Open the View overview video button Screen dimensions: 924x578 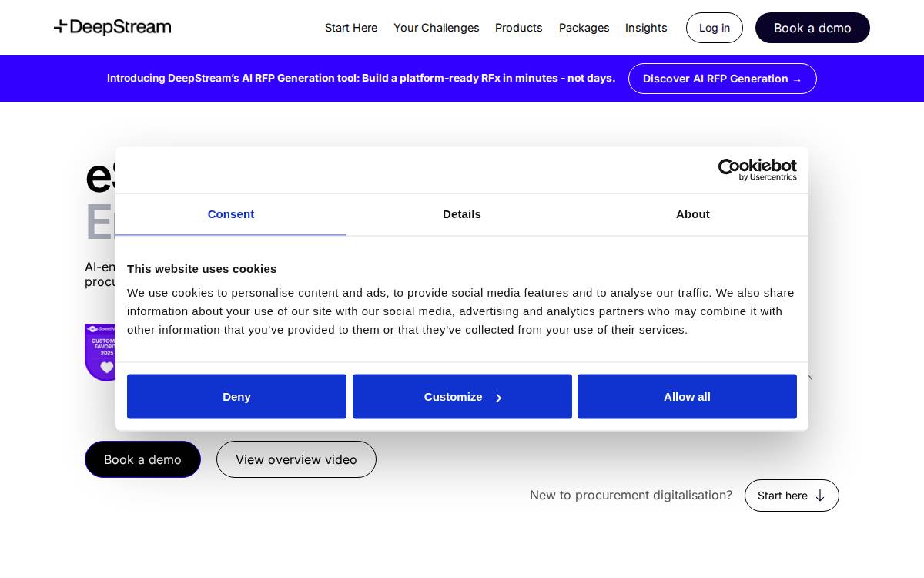(296, 459)
